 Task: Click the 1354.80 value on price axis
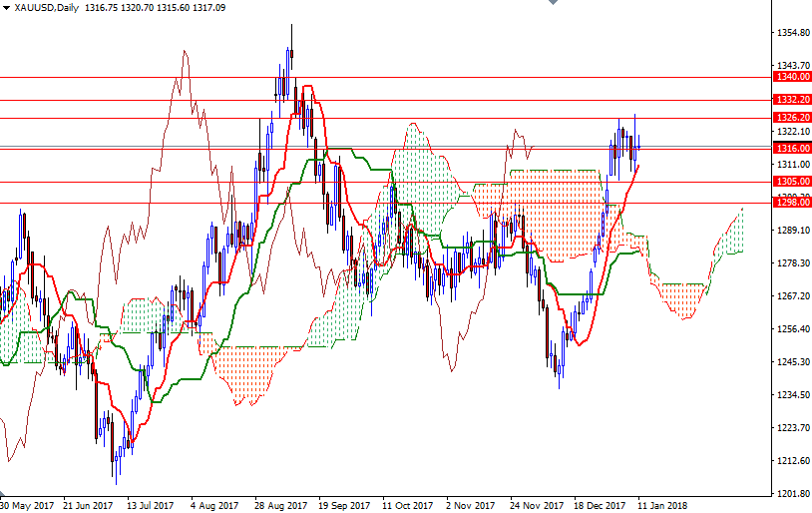tap(792, 33)
